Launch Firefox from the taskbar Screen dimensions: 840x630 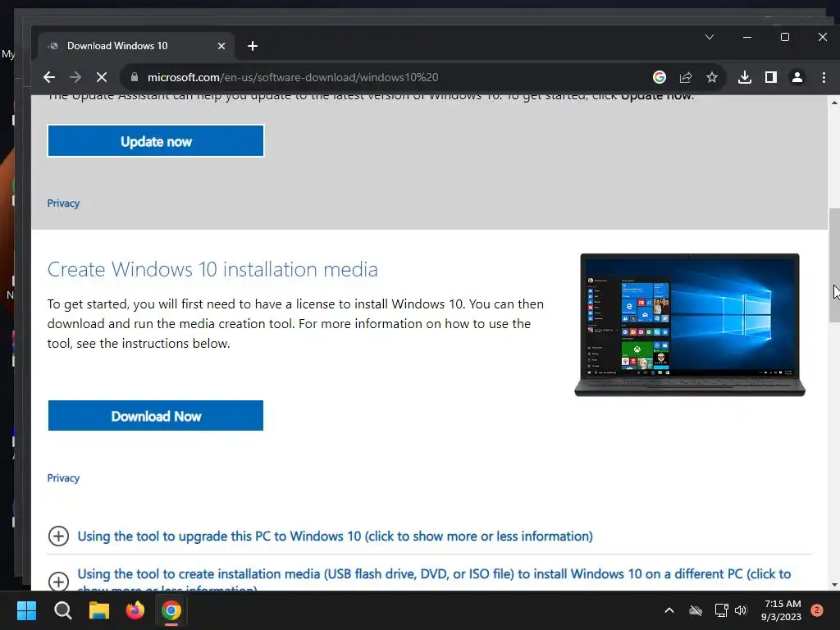[135, 610]
